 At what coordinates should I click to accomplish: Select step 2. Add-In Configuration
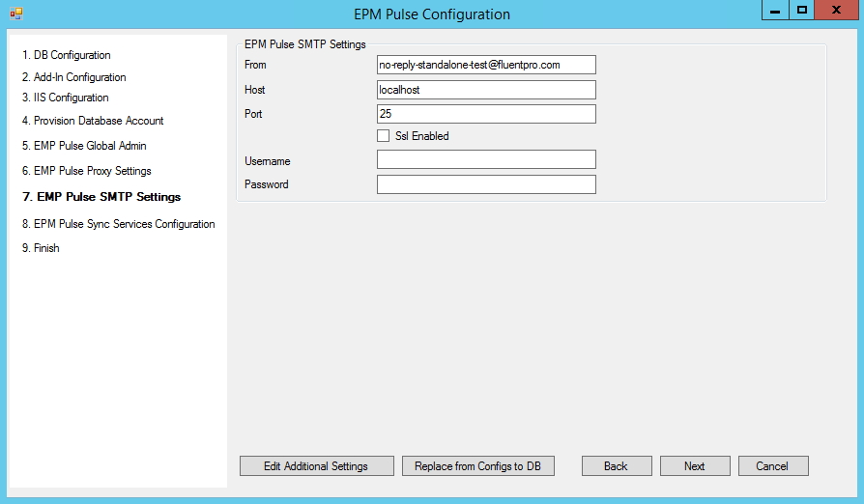pyautogui.click(x=73, y=77)
